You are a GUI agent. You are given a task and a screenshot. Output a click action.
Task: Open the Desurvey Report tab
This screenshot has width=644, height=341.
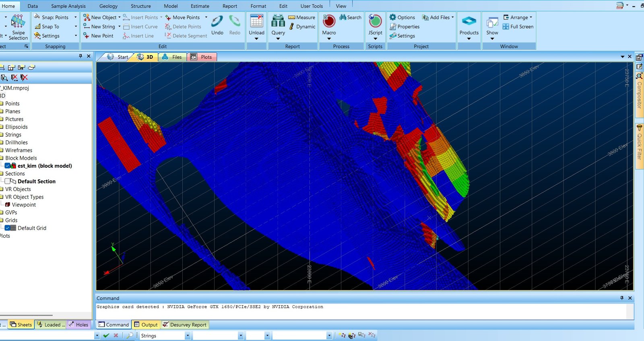coord(184,325)
